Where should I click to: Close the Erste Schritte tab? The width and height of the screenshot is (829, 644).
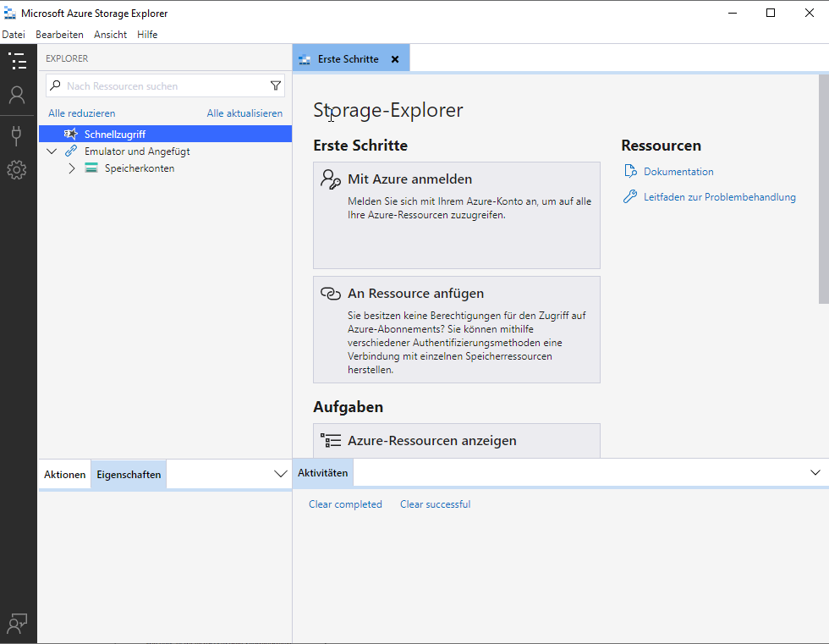pos(395,59)
